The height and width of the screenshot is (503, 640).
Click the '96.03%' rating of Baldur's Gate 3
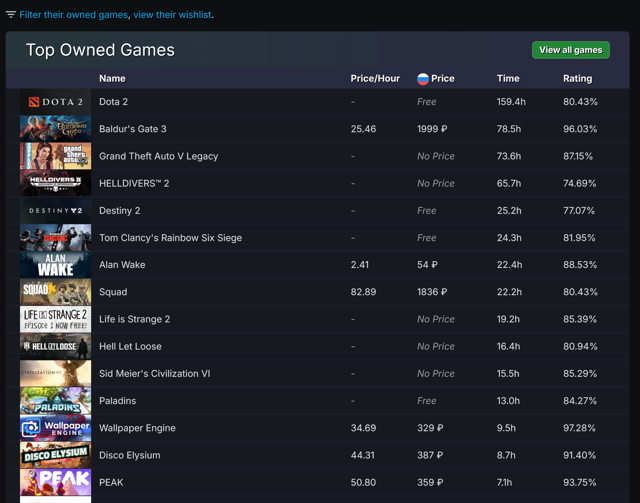point(580,129)
